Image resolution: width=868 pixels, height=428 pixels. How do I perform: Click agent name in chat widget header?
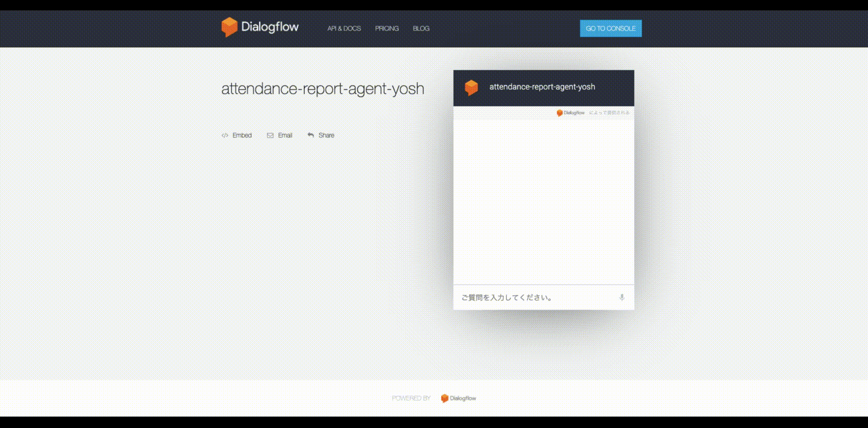point(542,87)
